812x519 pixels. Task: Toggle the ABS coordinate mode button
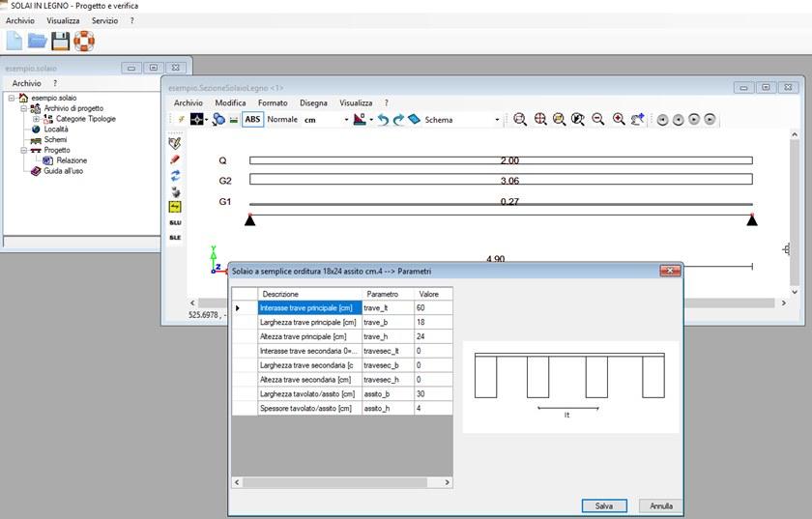(252, 120)
